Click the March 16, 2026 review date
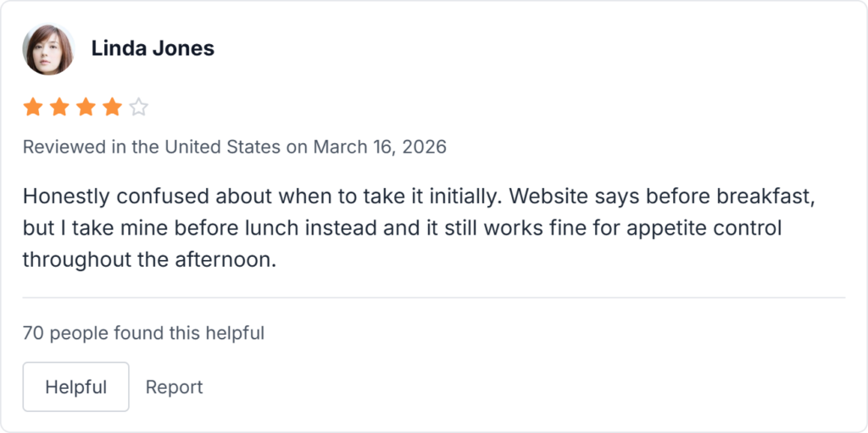Viewport: 868px width, 433px height. [380, 147]
